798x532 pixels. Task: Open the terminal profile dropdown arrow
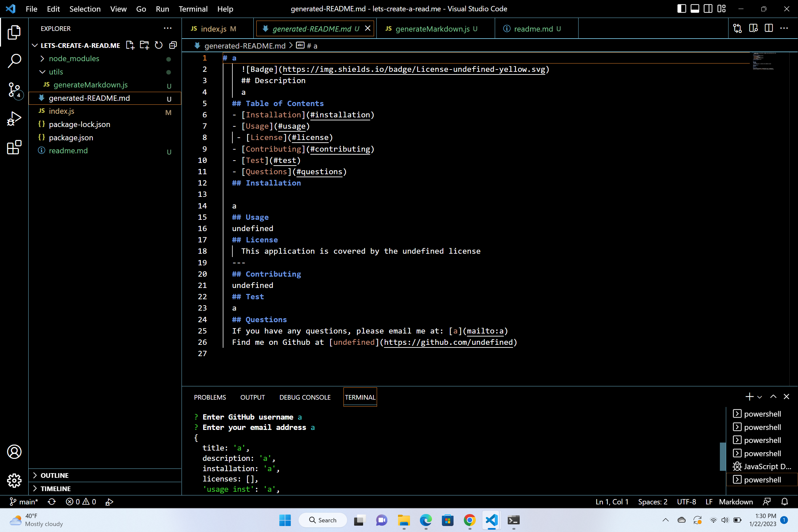click(x=759, y=396)
